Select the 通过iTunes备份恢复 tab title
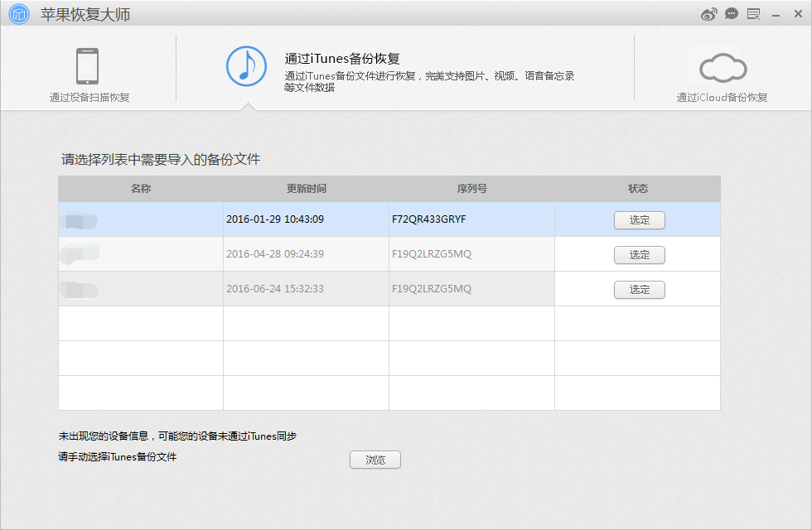 tap(341, 59)
